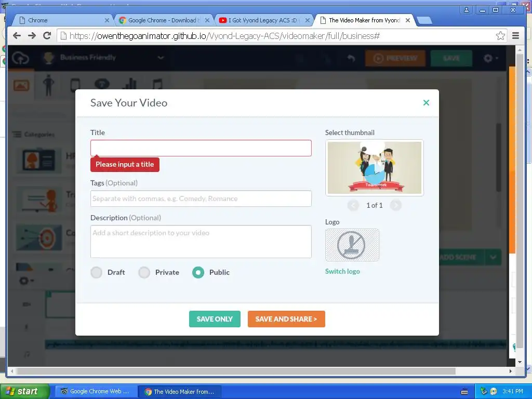
Task: Click the target arrow template thumbnail
Action: 39,237
